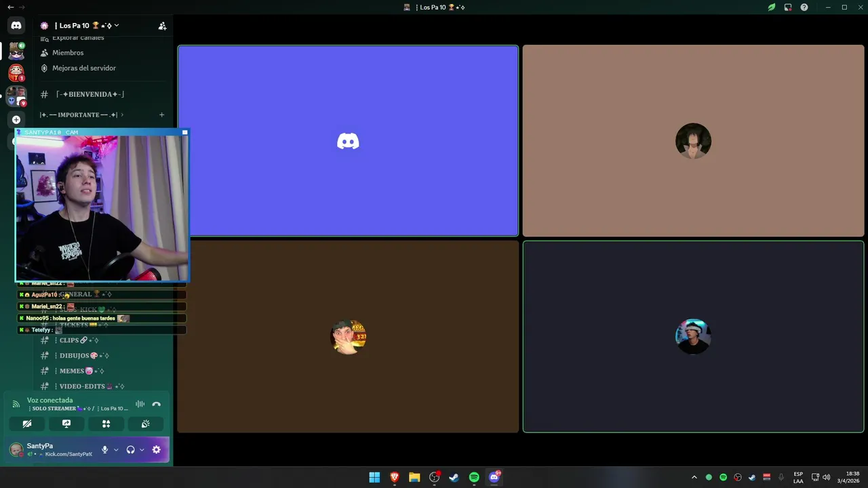Screen dimensions: 868x488
Task: Open the CLIPS channel
Action: coord(79,340)
